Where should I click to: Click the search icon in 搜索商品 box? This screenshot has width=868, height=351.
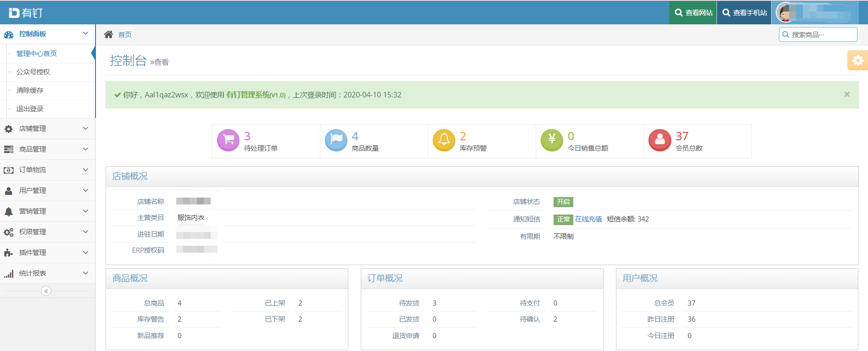click(785, 34)
